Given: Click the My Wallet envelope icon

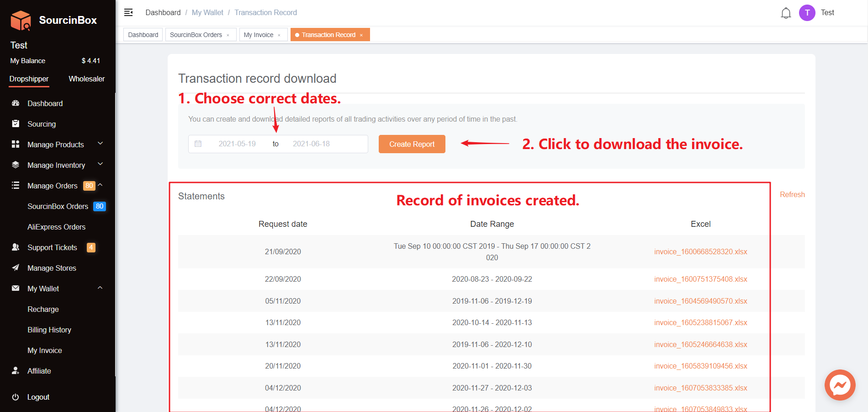Looking at the screenshot, I should pyautogui.click(x=16, y=288).
